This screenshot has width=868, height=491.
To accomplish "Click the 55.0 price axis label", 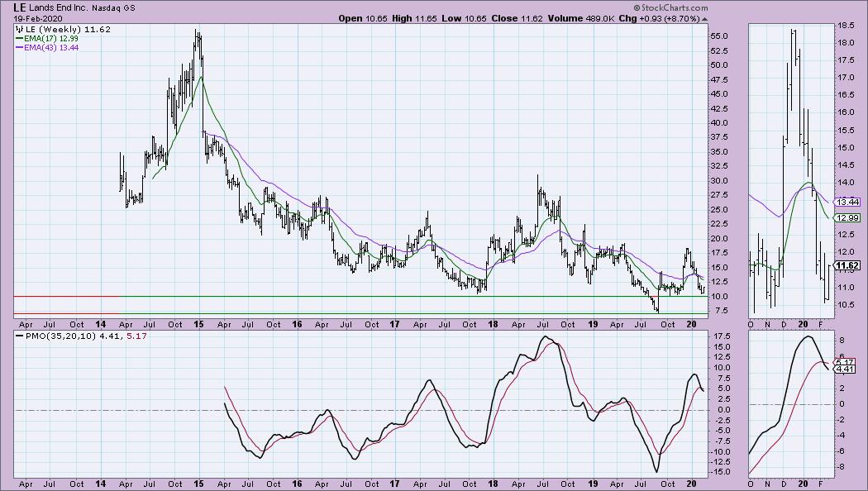I will point(718,36).
